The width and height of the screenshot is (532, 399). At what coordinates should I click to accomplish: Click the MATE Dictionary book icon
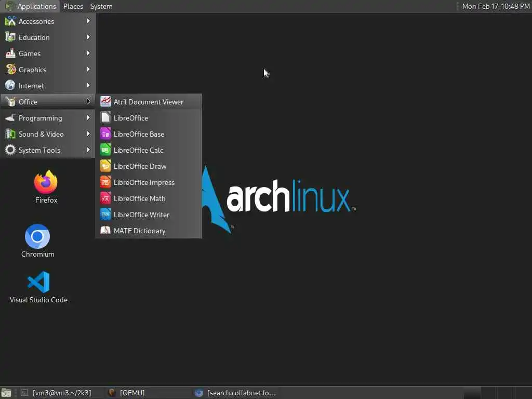105,230
